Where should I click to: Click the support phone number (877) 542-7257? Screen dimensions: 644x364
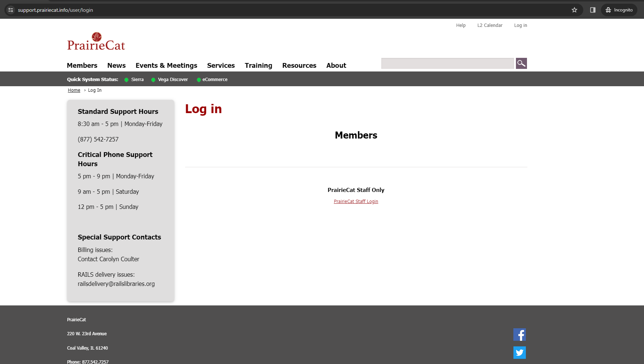tap(98, 139)
